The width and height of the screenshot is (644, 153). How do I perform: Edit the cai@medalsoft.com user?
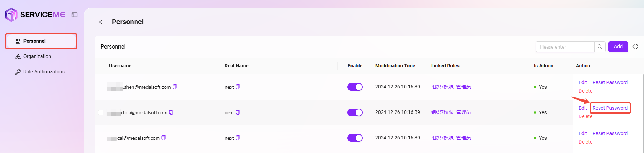coord(583,133)
